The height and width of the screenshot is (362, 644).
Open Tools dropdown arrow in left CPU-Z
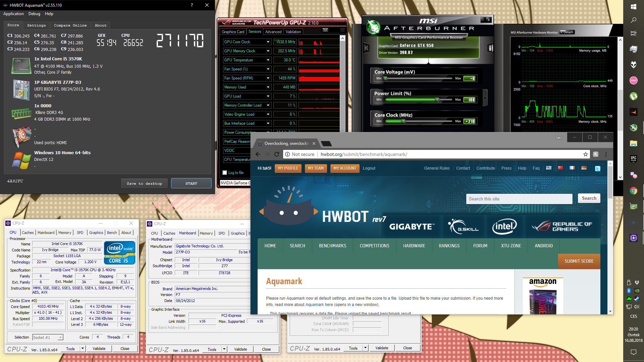(83, 349)
